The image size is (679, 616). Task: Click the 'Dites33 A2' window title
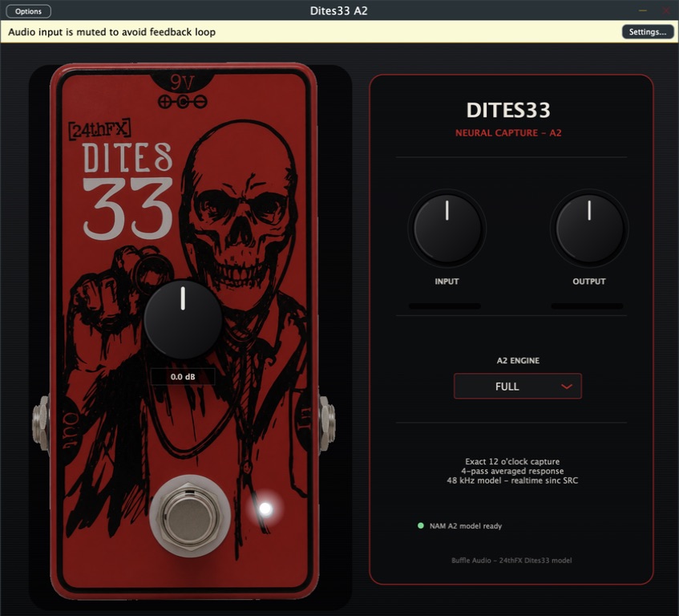[x=338, y=11]
